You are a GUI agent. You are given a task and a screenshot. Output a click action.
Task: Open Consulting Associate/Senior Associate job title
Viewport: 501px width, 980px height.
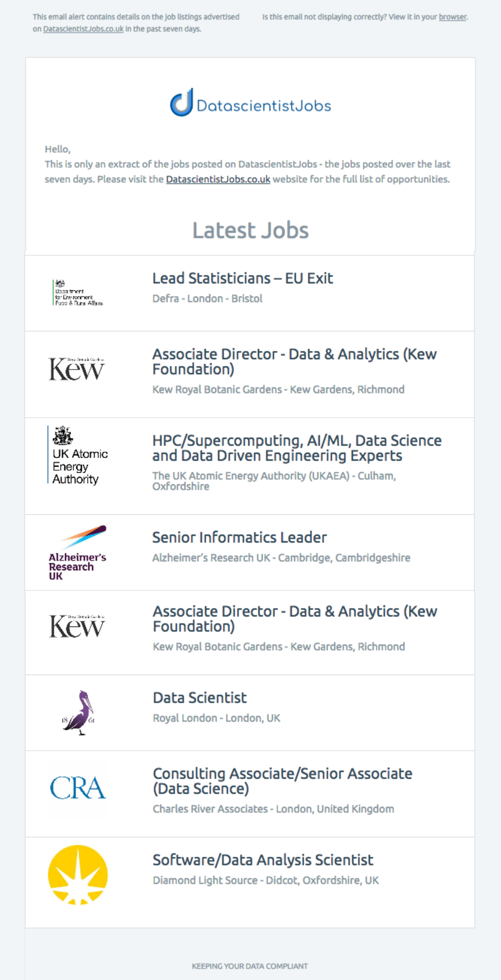pos(282,781)
